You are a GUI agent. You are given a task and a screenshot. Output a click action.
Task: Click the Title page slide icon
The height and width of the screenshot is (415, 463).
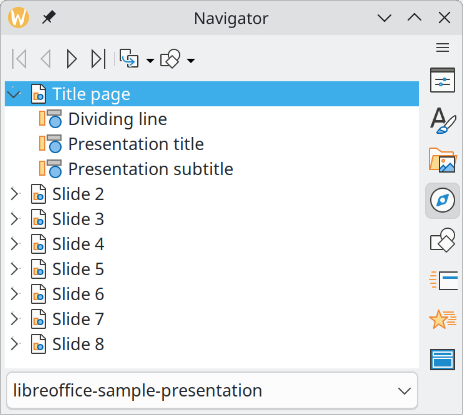[x=38, y=94]
